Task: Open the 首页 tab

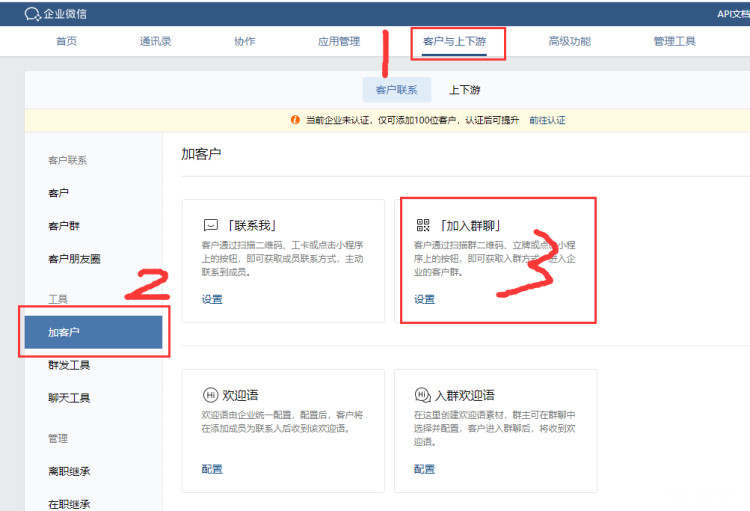Action: 66,42
